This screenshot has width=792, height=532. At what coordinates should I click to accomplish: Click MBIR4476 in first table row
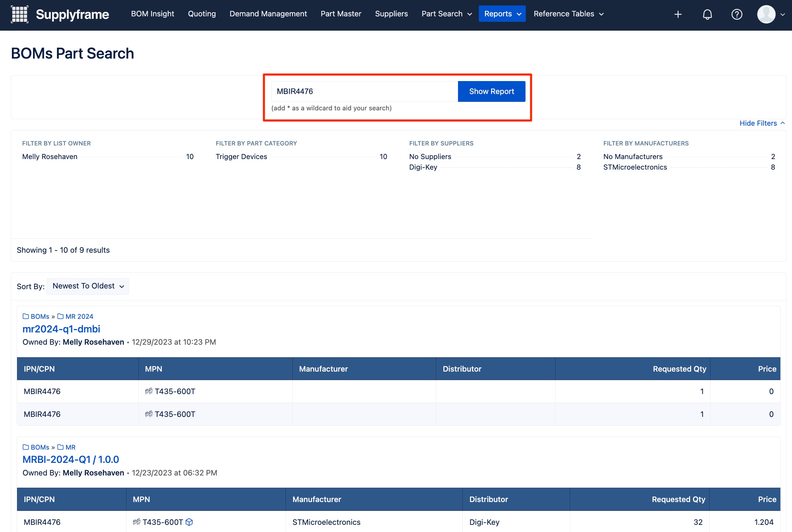42,391
